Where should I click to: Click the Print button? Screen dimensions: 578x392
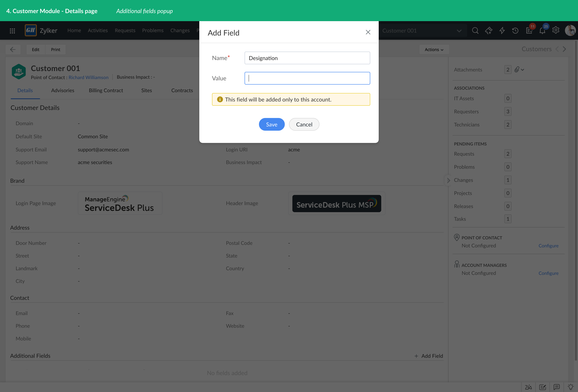click(x=55, y=49)
